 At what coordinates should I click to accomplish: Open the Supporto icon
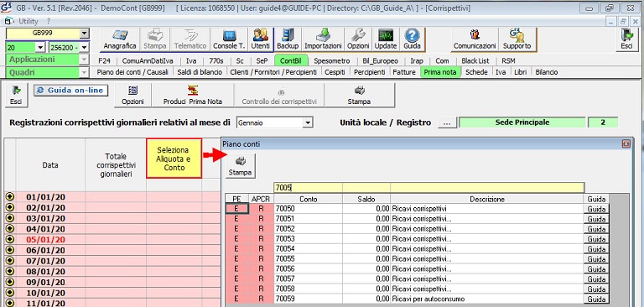point(517,40)
